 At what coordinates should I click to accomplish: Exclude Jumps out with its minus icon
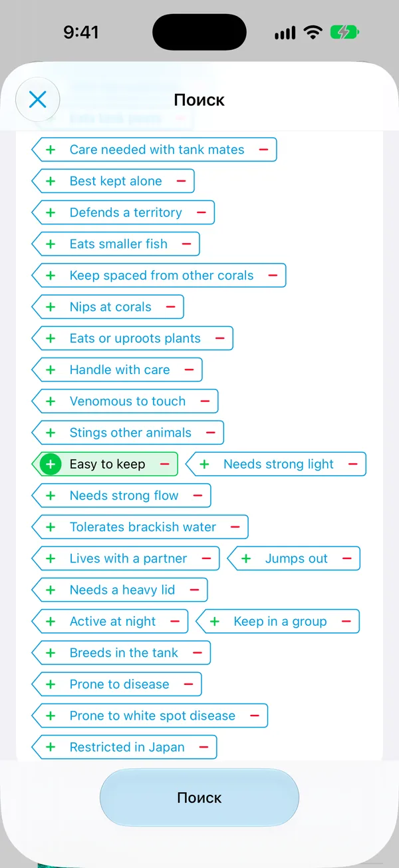click(x=346, y=558)
